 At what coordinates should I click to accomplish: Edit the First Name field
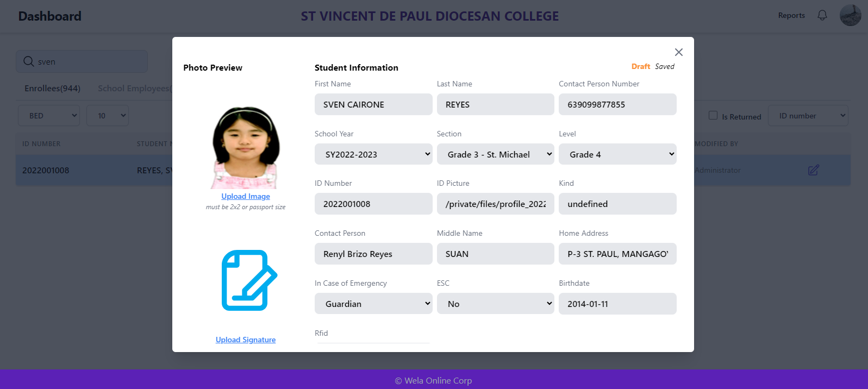coord(373,104)
